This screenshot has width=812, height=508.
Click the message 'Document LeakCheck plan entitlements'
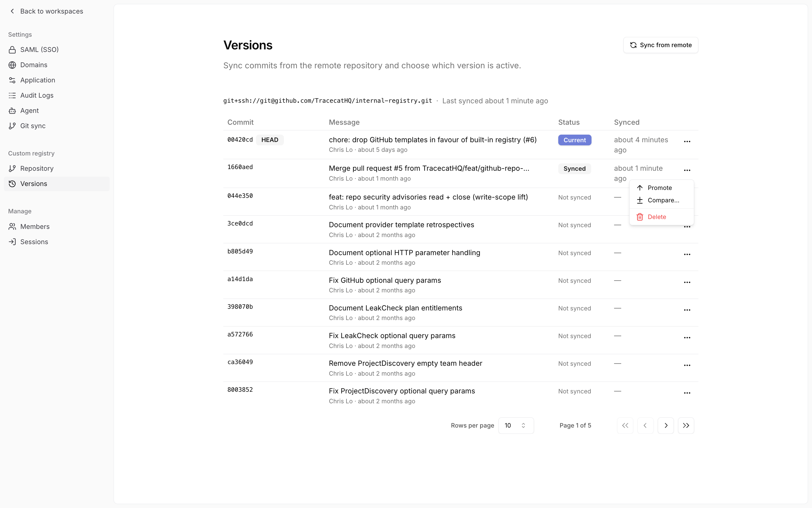click(395, 308)
